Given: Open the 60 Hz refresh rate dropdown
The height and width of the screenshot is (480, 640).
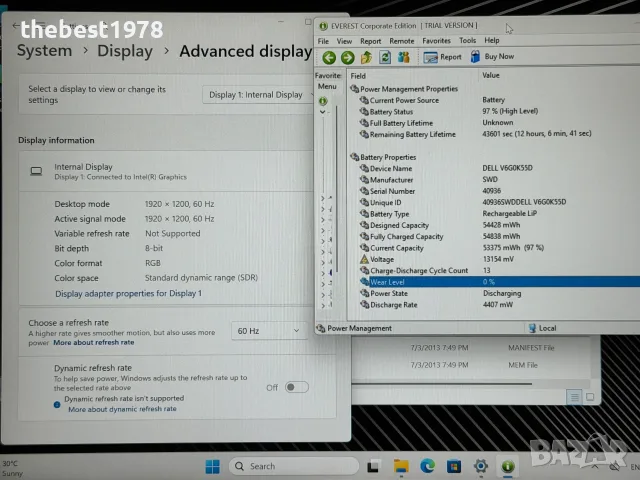Looking at the screenshot, I should 269,331.
